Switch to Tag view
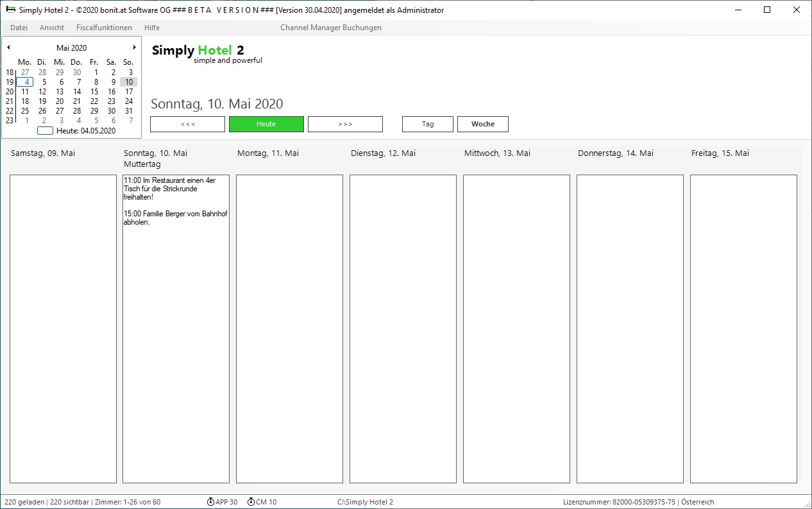The image size is (812, 509). point(428,124)
